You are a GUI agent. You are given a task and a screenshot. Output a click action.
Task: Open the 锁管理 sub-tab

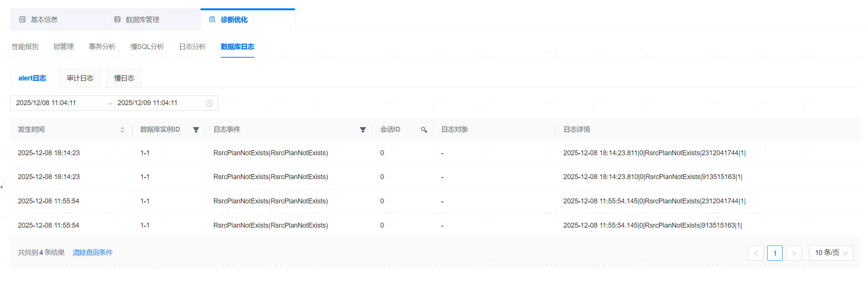pos(63,47)
